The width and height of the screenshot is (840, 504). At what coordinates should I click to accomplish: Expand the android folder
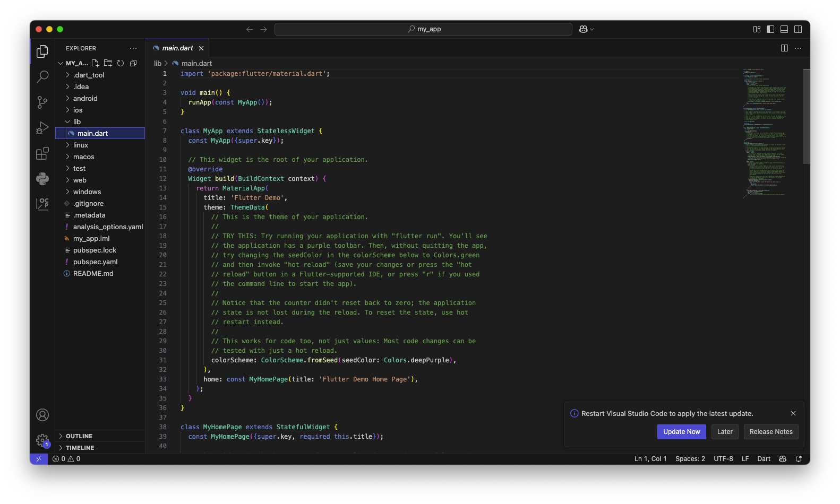coord(85,99)
